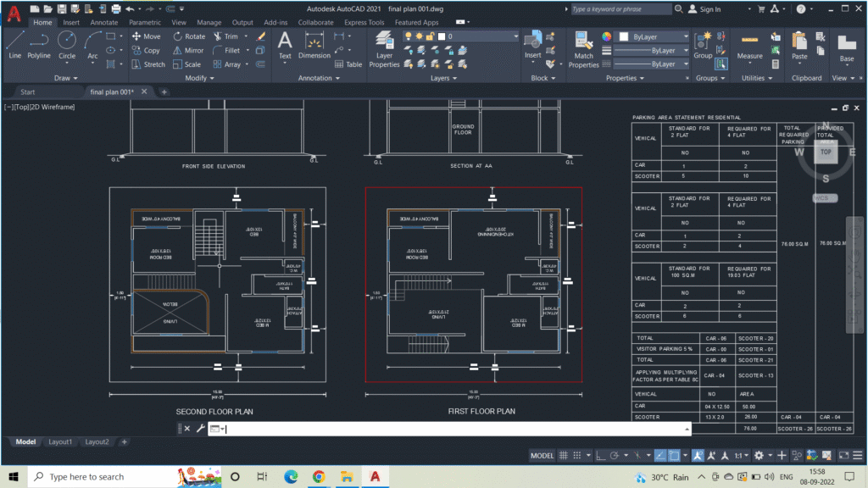Screen dimensions: 868x488
Task: Activate the Copy command
Action: click(146, 50)
